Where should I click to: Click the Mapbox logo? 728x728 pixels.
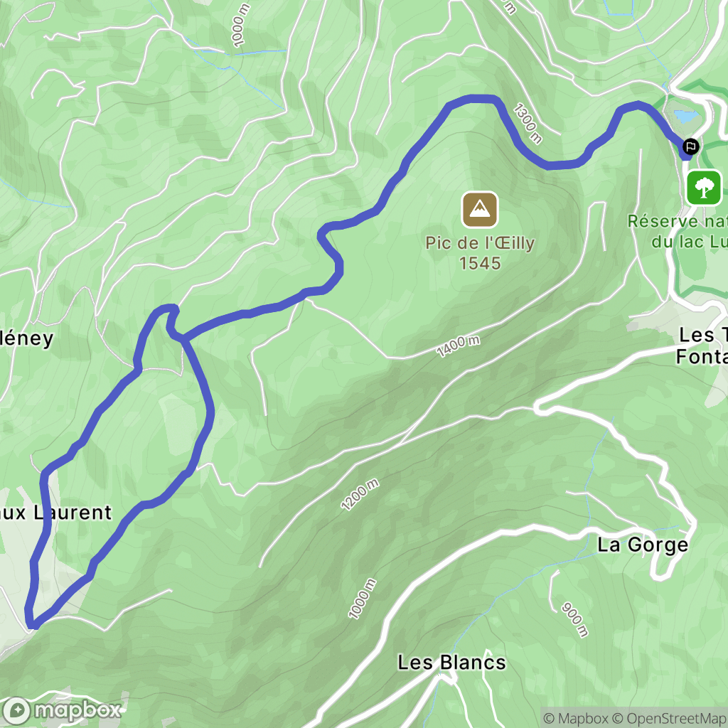(60, 710)
